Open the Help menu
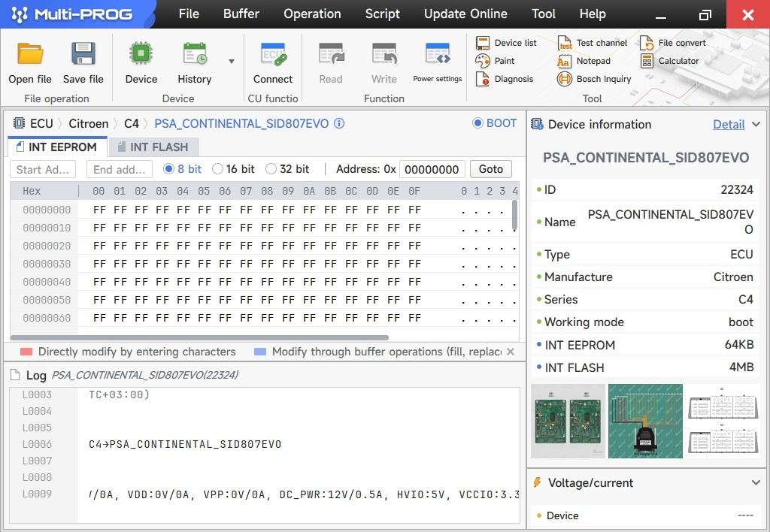 [593, 14]
